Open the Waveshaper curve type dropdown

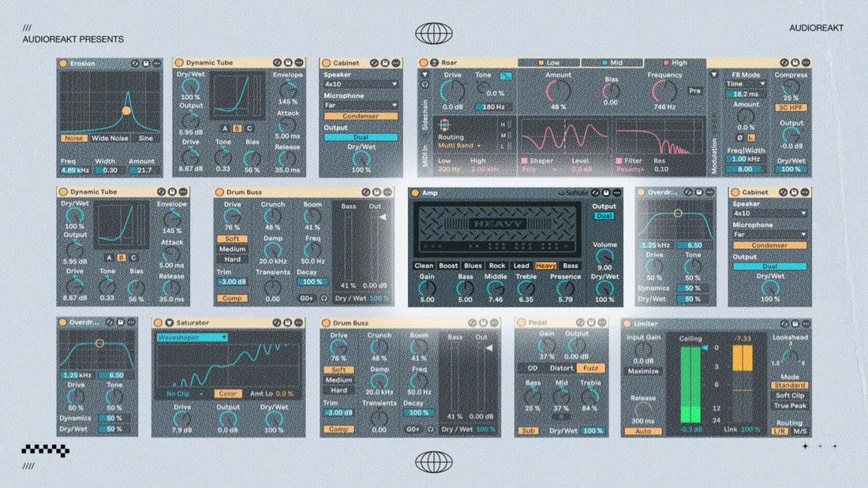192,337
